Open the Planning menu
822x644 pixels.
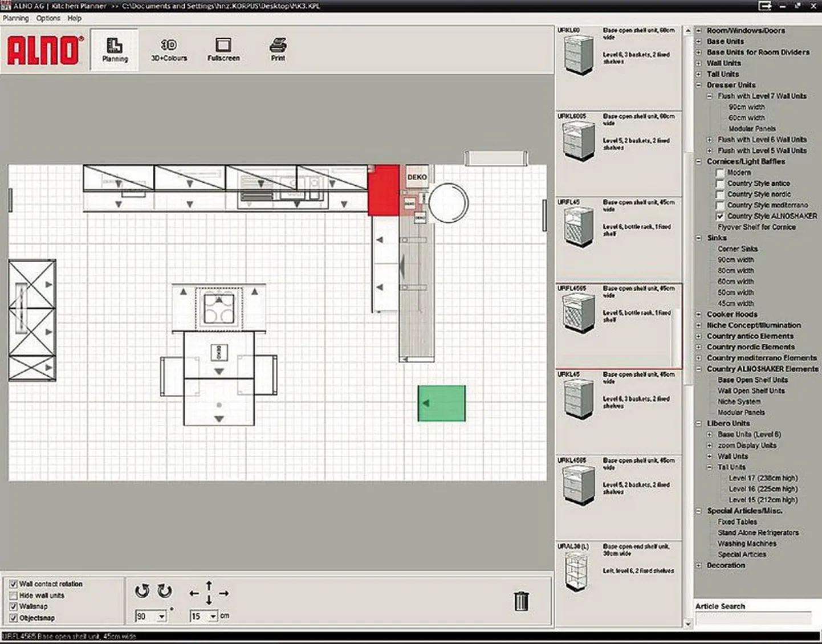[x=15, y=18]
